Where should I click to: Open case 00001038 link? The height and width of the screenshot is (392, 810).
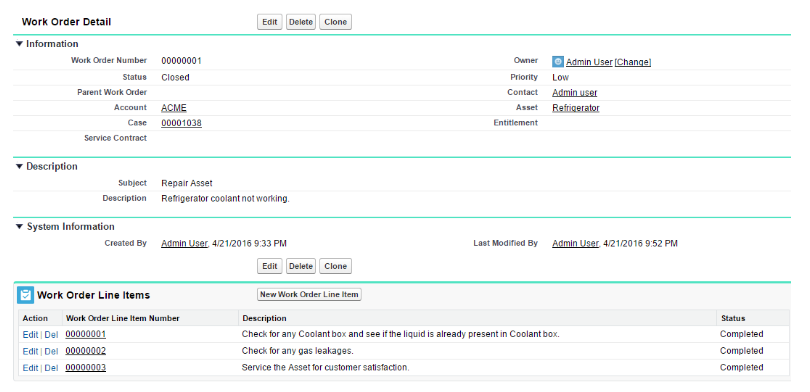[x=181, y=123]
